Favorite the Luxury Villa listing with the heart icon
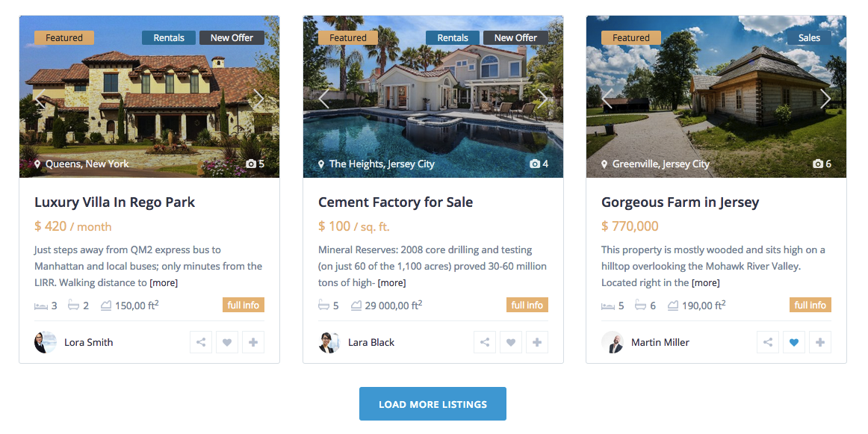The width and height of the screenshot is (868, 434). tap(227, 342)
